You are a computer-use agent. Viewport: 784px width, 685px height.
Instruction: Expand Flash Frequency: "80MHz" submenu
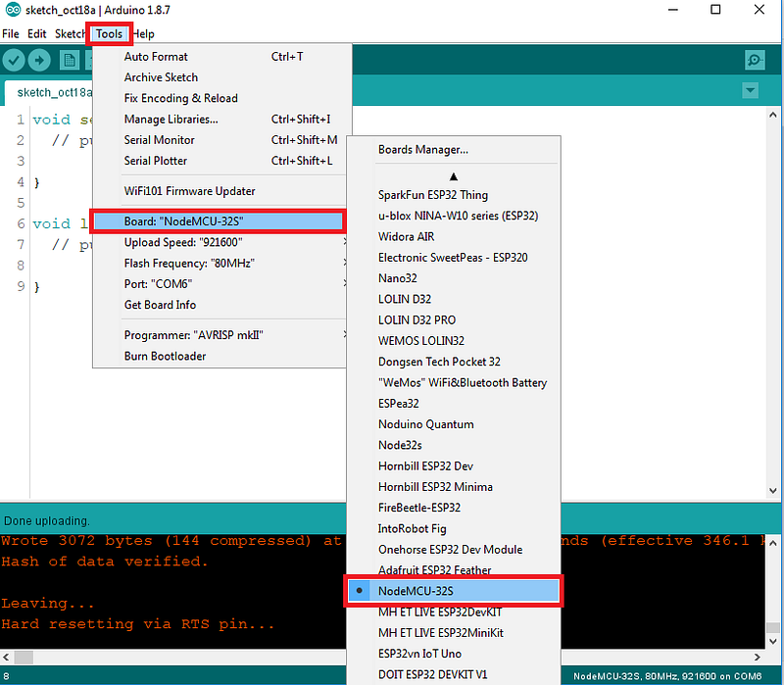coord(220,264)
